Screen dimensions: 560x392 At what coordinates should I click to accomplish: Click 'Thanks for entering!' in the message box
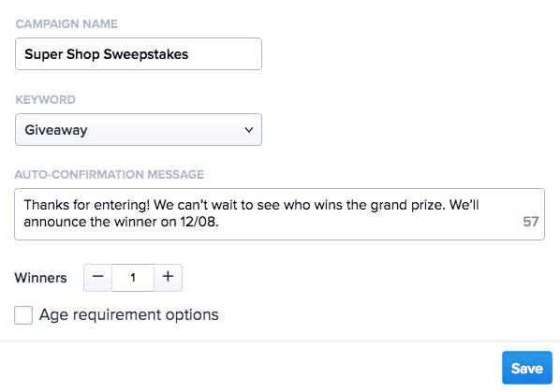point(87,206)
